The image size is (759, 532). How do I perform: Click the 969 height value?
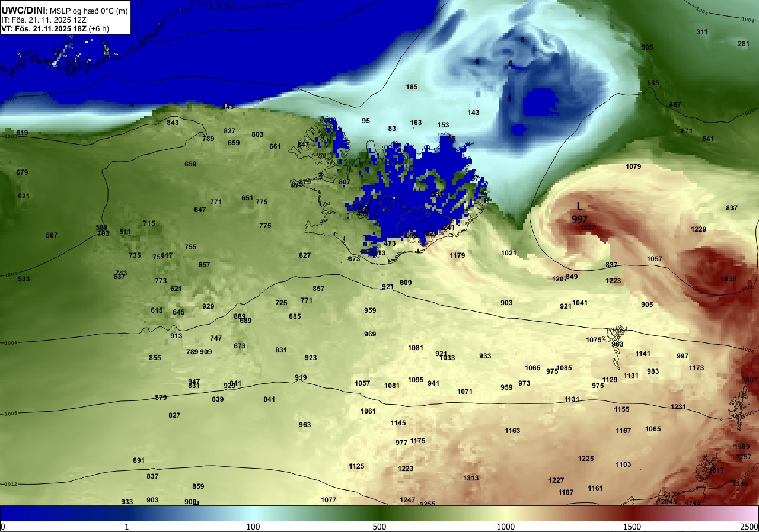[370, 334]
